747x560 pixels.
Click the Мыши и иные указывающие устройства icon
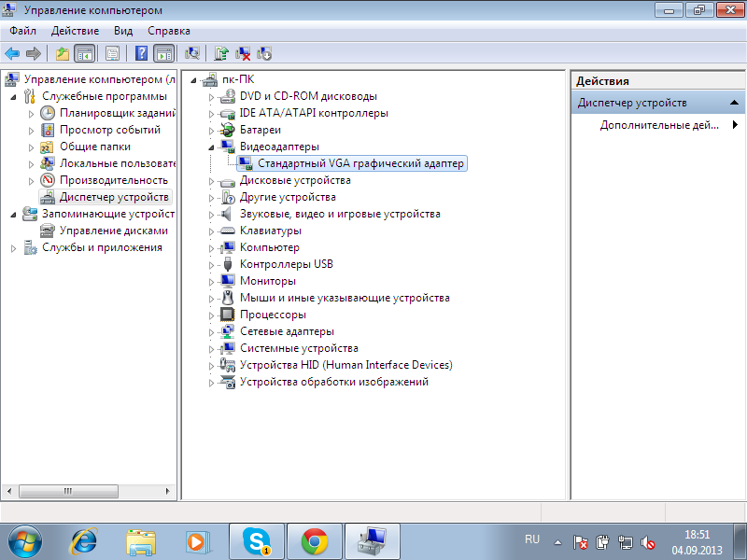(228, 298)
